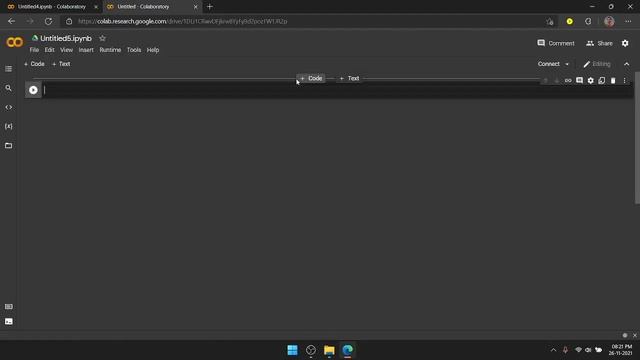Open a new browser tab
Screen dimensions: 640x360
click(209, 7)
